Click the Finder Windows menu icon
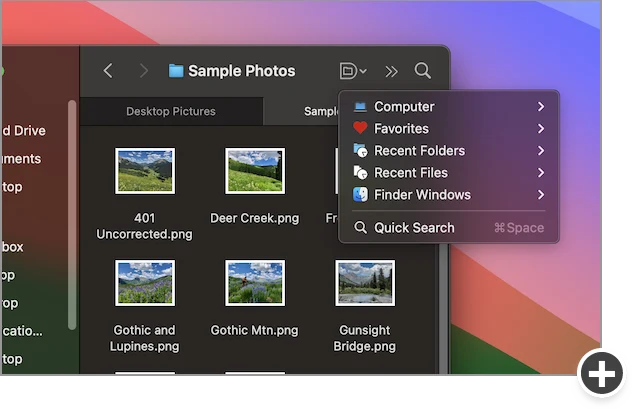This screenshot has height=409, width=632. [x=360, y=195]
